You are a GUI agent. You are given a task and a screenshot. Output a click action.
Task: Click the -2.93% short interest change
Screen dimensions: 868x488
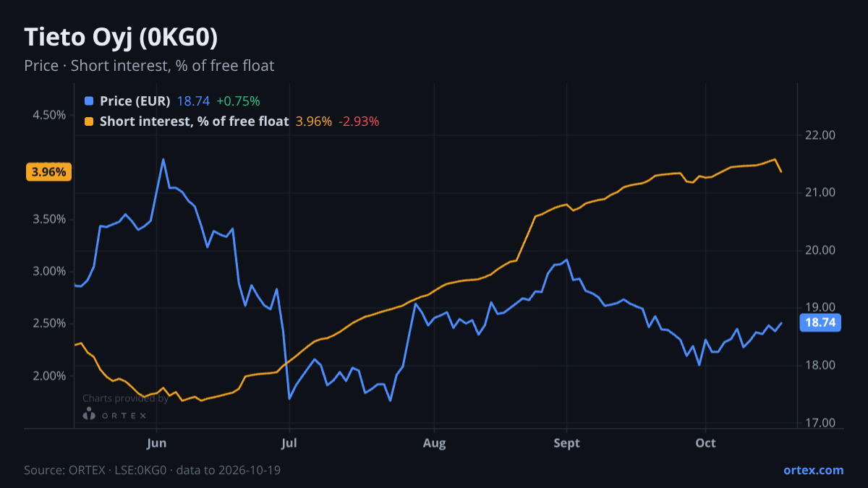(359, 121)
